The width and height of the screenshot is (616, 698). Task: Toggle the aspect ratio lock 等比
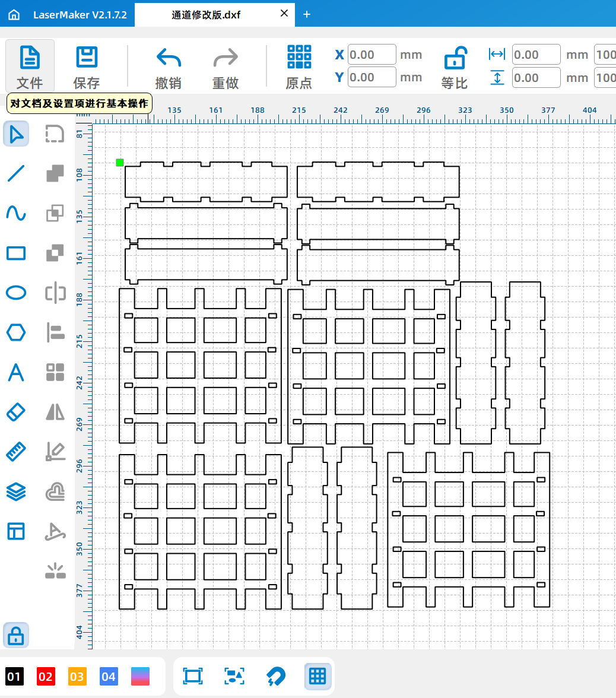coord(455,68)
